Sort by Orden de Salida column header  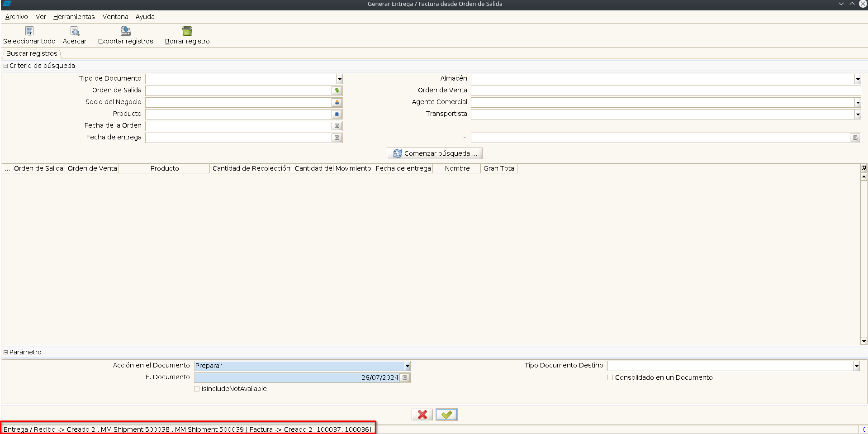(38, 168)
